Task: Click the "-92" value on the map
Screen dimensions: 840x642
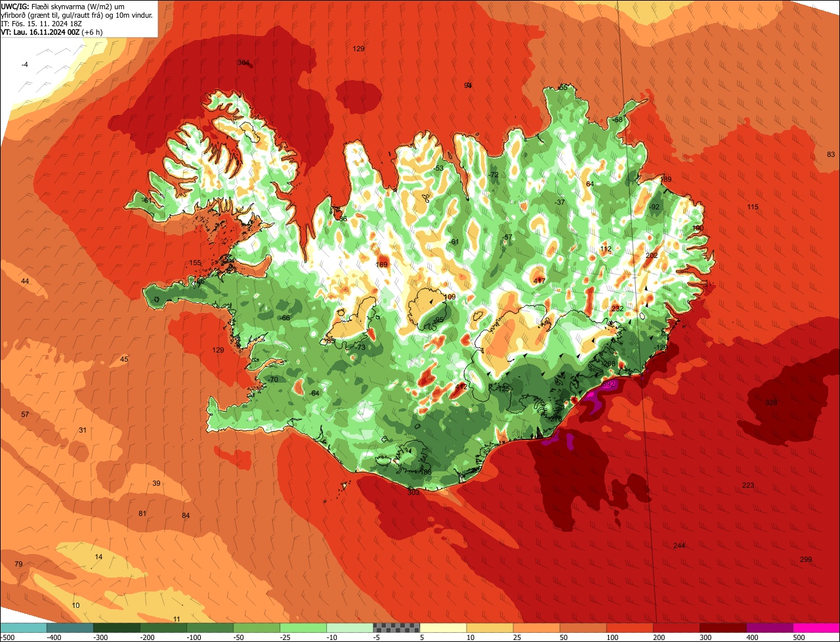Action: [x=654, y=207]
